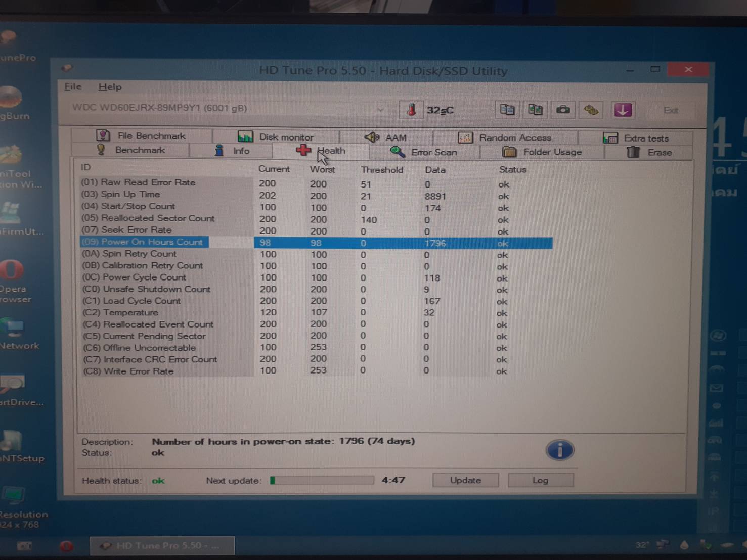
Task: Click the speaker icon on the AAM tab
Action: pos(373,137)
